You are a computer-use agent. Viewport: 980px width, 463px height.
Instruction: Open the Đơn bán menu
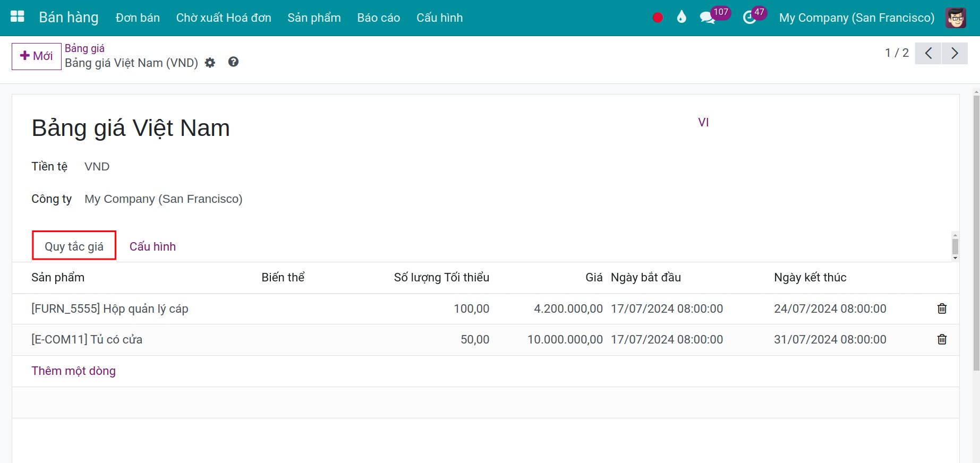(138, 18)
